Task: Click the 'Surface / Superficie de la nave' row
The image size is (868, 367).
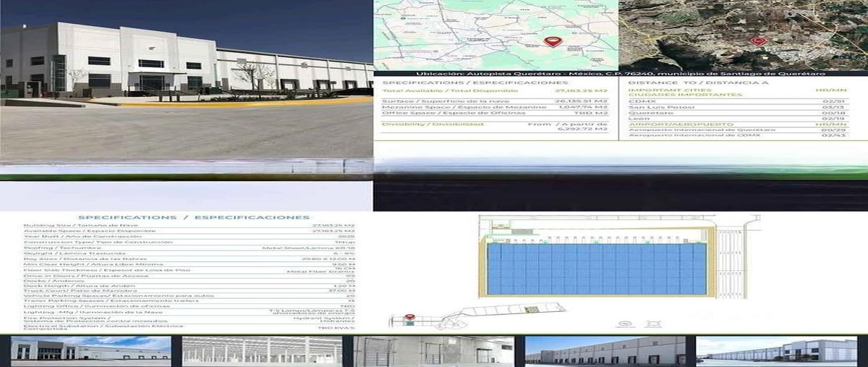Action: (x=495, y=101)
